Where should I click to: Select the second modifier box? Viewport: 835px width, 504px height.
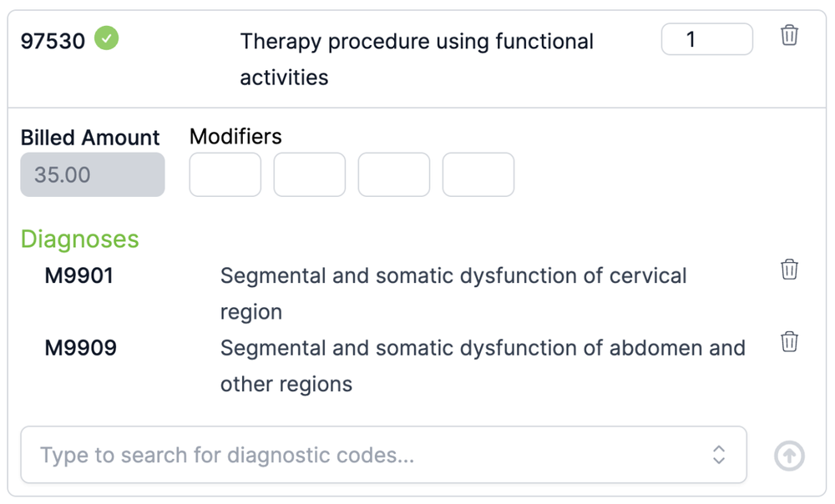310,174
